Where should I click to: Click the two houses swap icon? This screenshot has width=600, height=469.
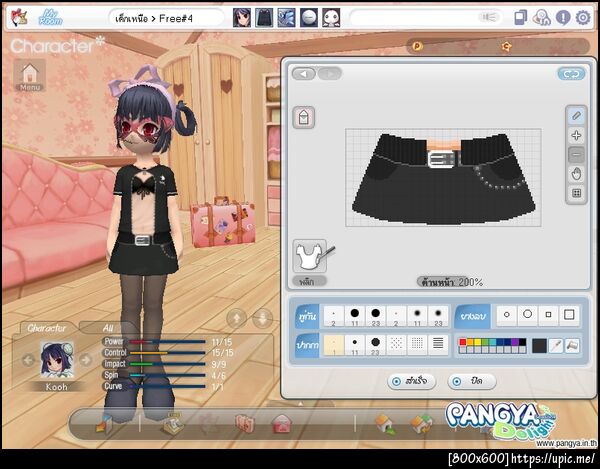coord(422,424)
